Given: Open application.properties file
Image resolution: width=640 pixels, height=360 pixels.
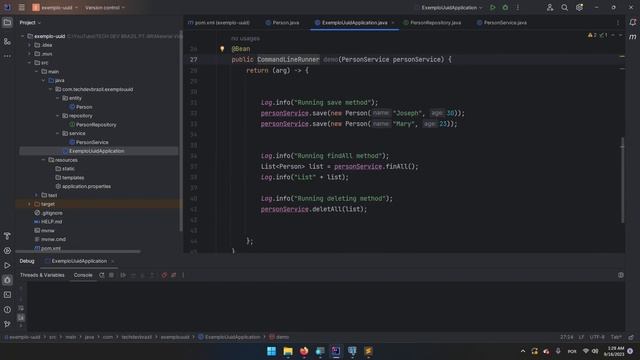Looking at the screenshot, I should [83, 186].
